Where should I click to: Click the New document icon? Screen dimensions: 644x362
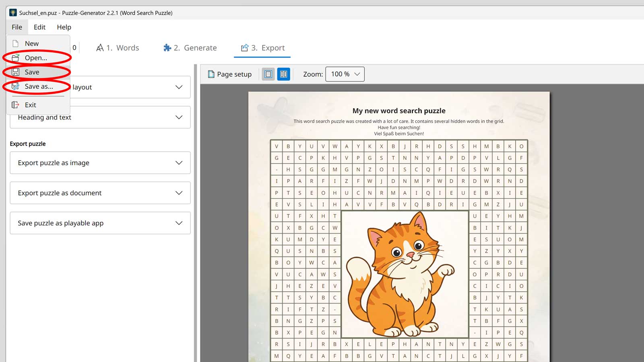coord(15,43)
